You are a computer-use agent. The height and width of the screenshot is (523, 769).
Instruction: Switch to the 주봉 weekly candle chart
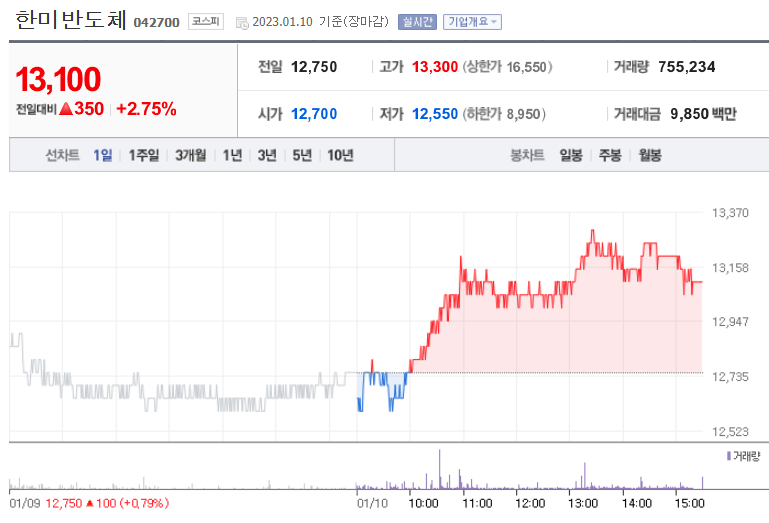coord(610,156)
